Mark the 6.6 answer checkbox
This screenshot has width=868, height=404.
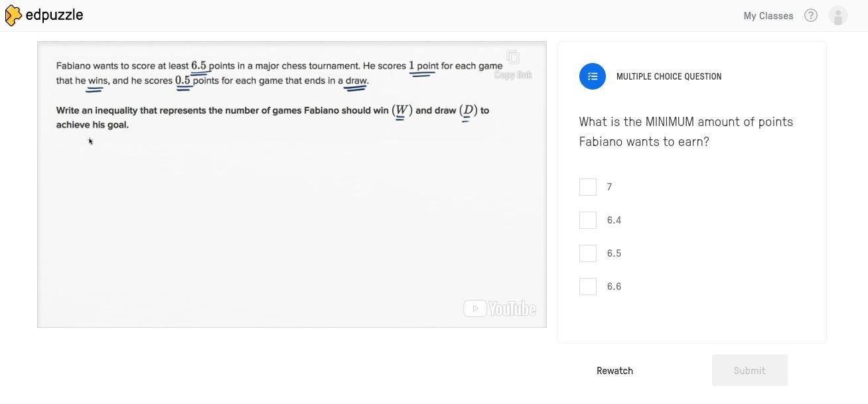pos(587,287)
